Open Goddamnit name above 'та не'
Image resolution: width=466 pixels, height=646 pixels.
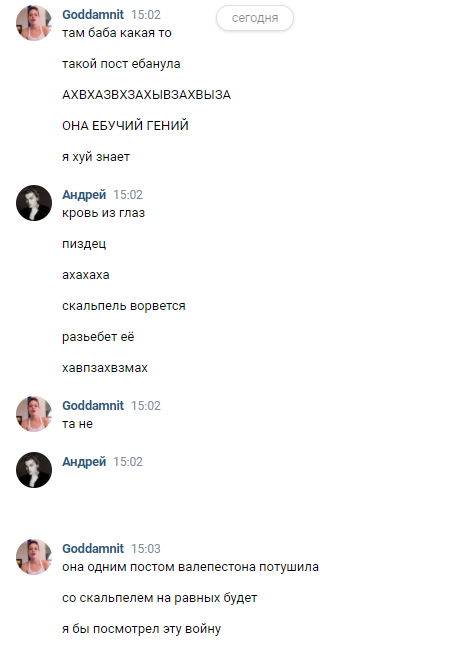tap(93, 406)
